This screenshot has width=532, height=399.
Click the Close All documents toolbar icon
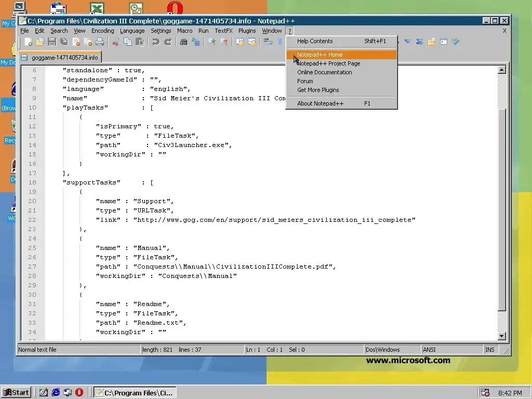pyautogui.click(x=88, y=42)
